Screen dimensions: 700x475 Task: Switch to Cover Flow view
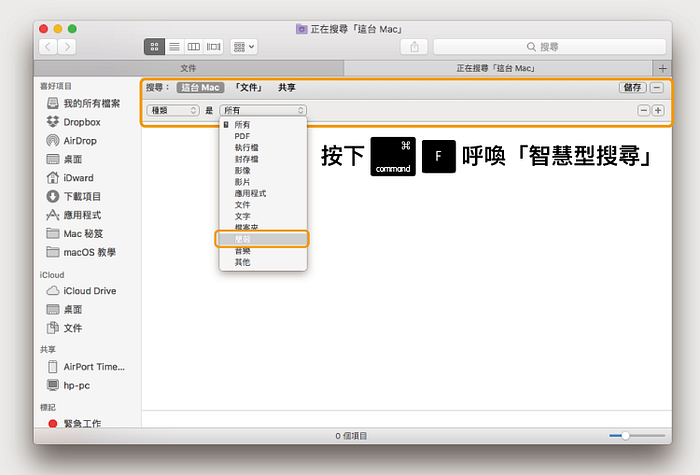(x=213, y=46)
